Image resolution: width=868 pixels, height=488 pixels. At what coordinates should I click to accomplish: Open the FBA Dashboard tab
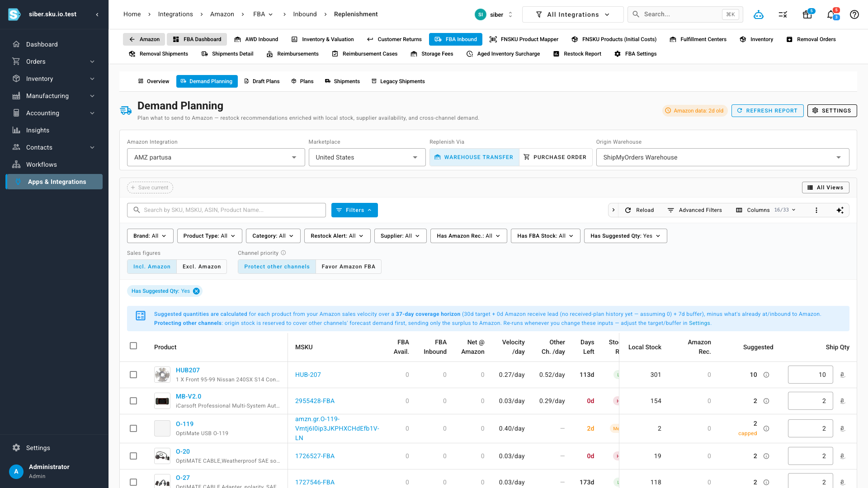(197, 39)
